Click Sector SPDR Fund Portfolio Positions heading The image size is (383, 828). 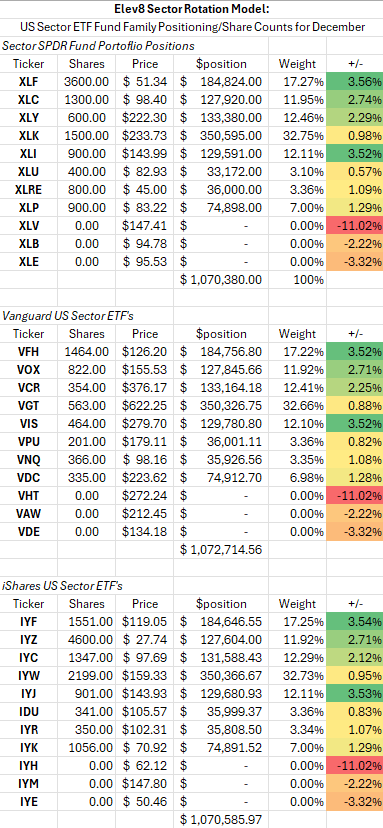point(98,46)
